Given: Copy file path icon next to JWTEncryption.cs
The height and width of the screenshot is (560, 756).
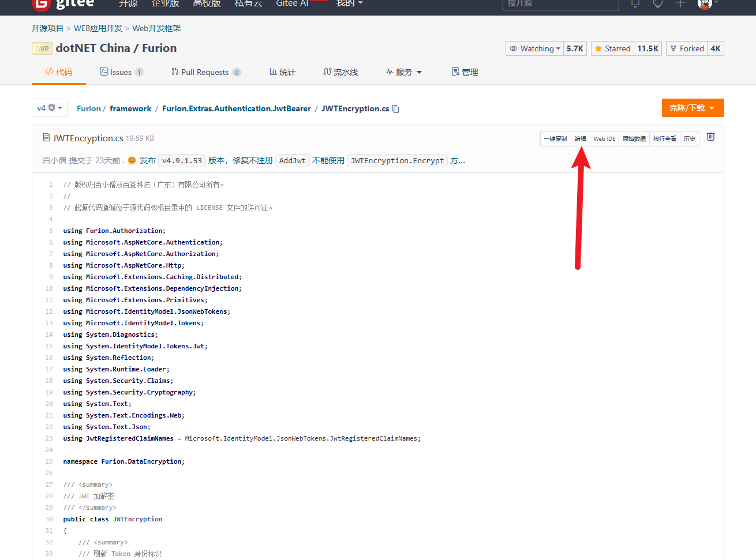Looking at the screenshot, I should pos(395,109).
